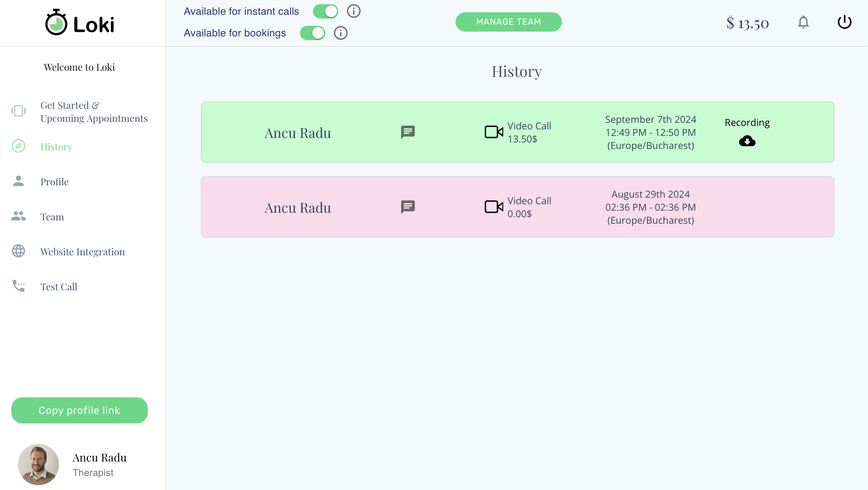Click the Manage Team button

(x=508, y=22)
